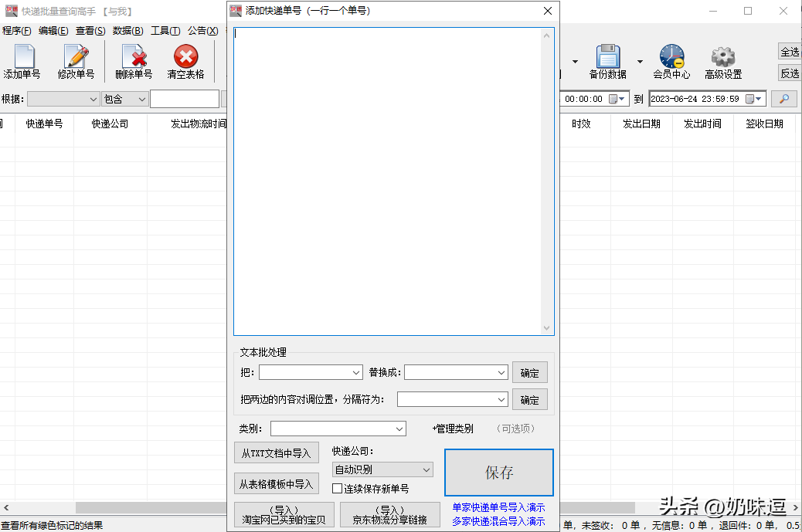Open the 工具(T) menu
The height and width of the screenshot is (532, 802).
coord(165,31)
